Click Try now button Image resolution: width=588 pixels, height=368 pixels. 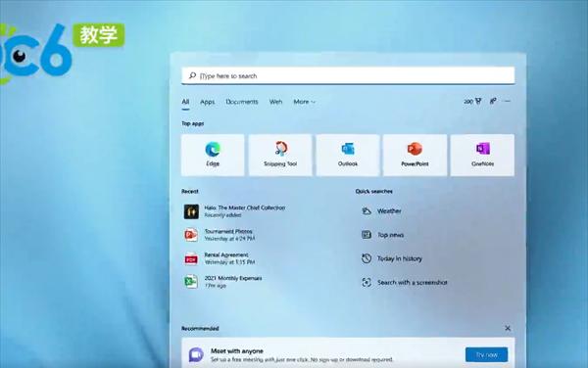(486, 354)
